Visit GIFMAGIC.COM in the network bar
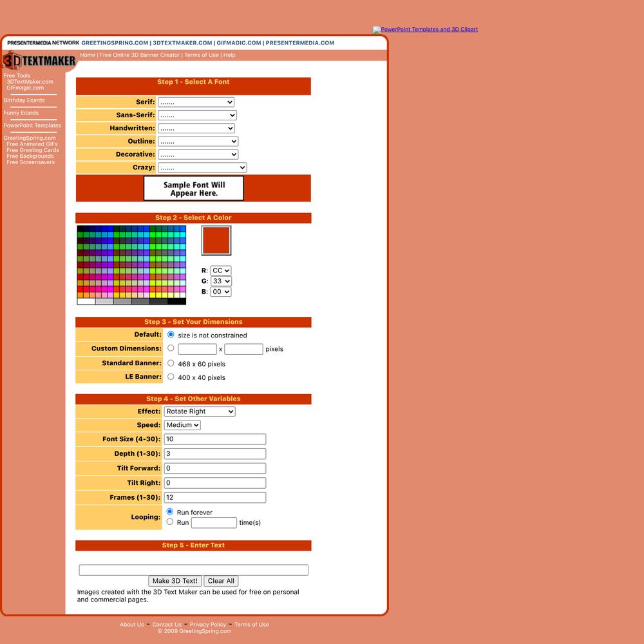 click(x=239, y=43)
